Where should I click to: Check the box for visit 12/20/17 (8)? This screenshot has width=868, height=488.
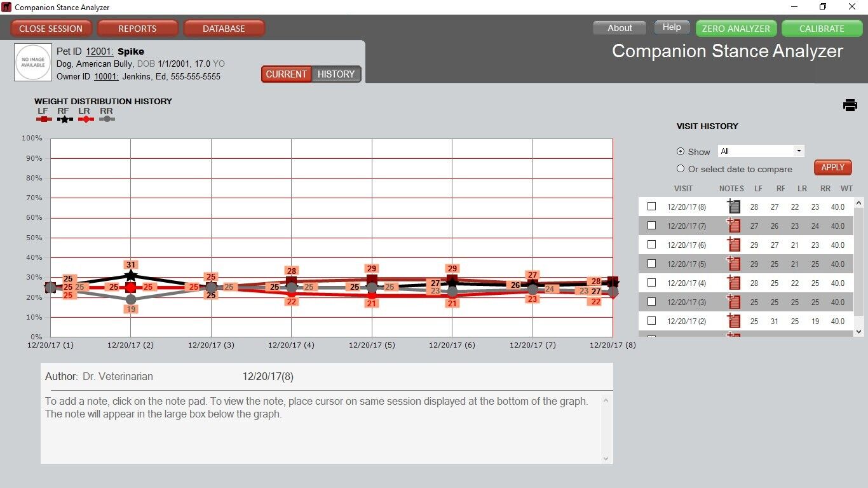(x=651, y=206)
